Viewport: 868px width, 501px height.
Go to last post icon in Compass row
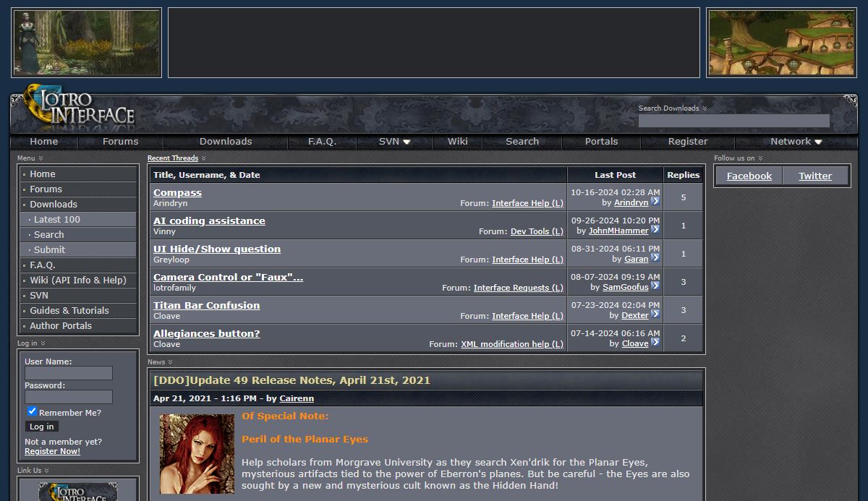click(x=655, y=202)
